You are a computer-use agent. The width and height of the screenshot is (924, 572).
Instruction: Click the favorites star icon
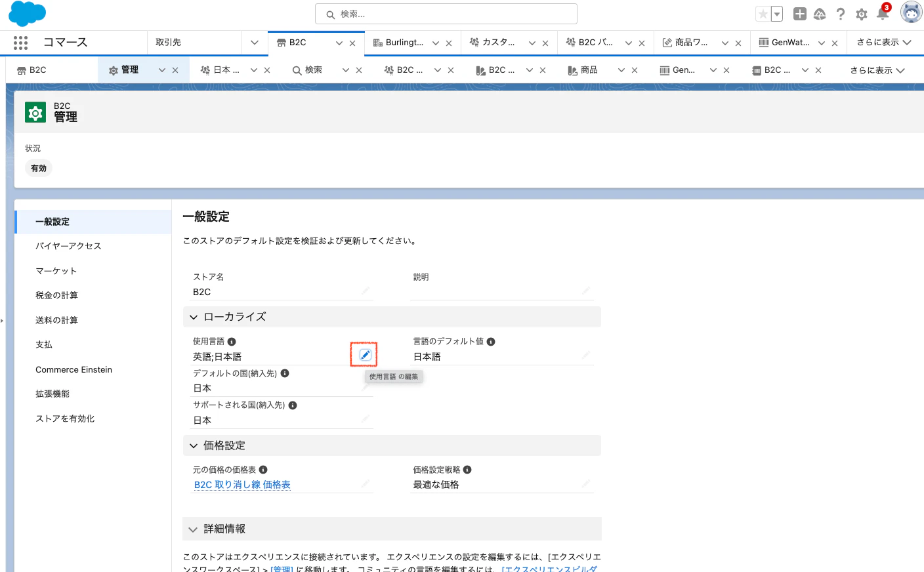pyautogui.click(x=763, y=14)
